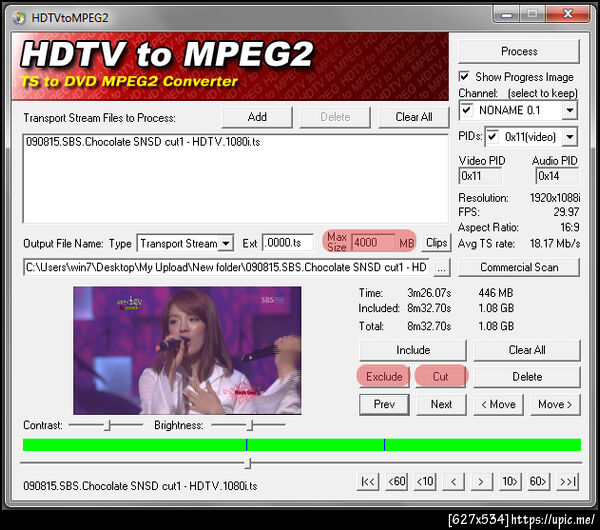Toggle the NONAME 0.1 channel checkbox
The image size is (600, 530).
[x=466, y=110]
